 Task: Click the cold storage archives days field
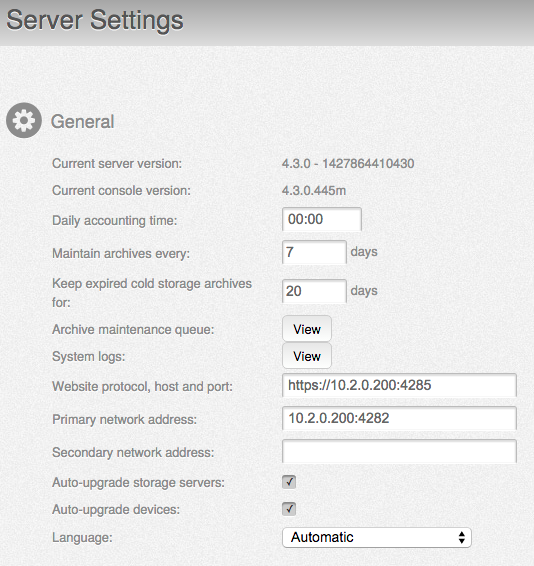point(314,291)
